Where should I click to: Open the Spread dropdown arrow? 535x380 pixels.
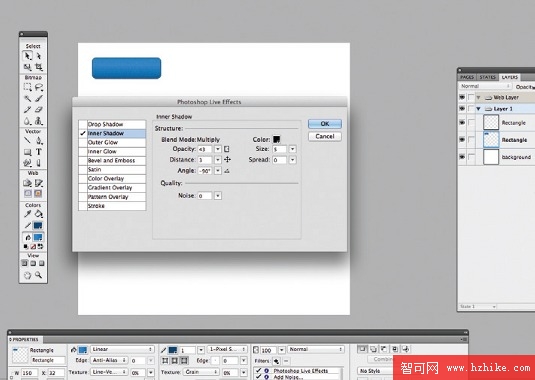pos(292,160)
